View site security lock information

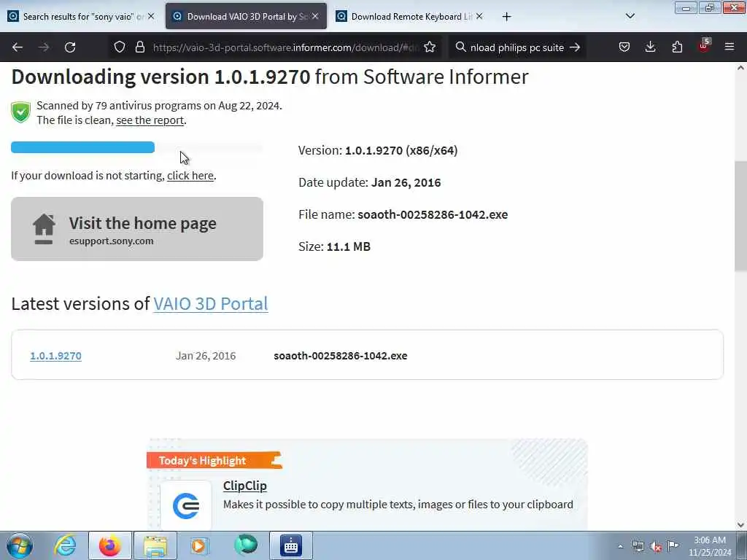click(139, 47)
